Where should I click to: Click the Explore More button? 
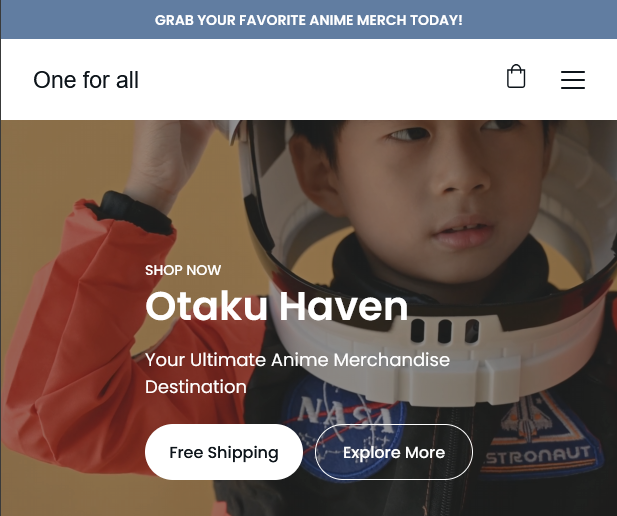pos(394,452)
